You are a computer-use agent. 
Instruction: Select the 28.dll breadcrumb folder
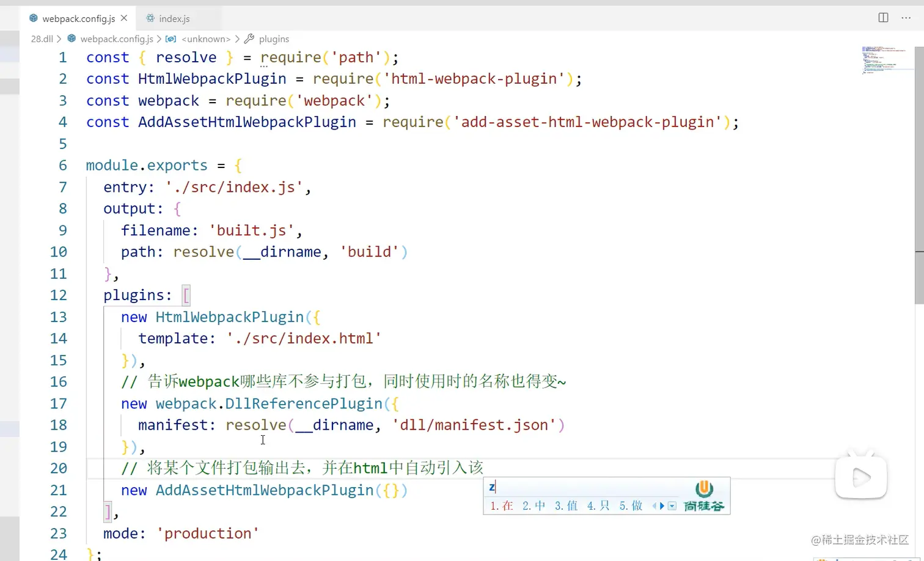coord(42,38)
